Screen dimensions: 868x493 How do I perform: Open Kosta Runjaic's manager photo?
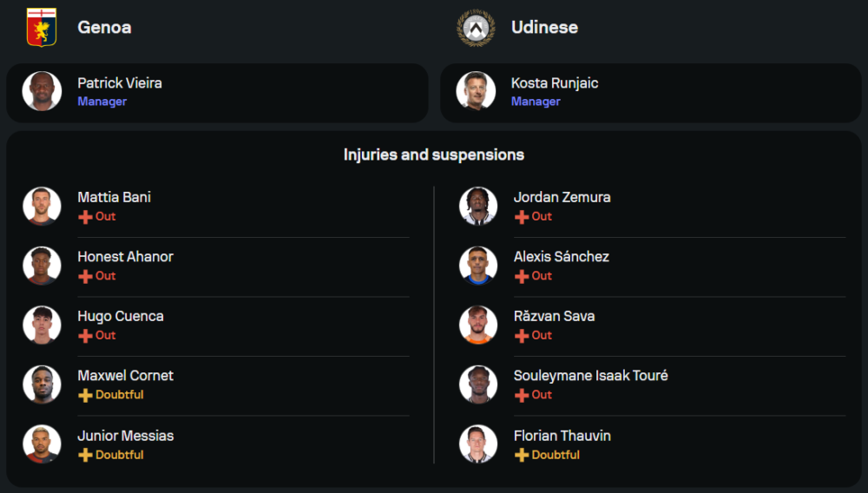(x=476, y=91)
